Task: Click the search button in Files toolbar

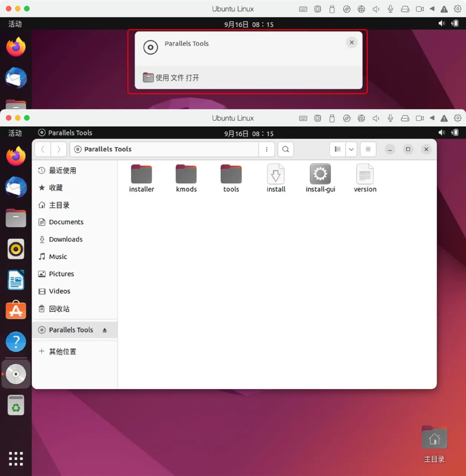Action: tap(285, 149)
